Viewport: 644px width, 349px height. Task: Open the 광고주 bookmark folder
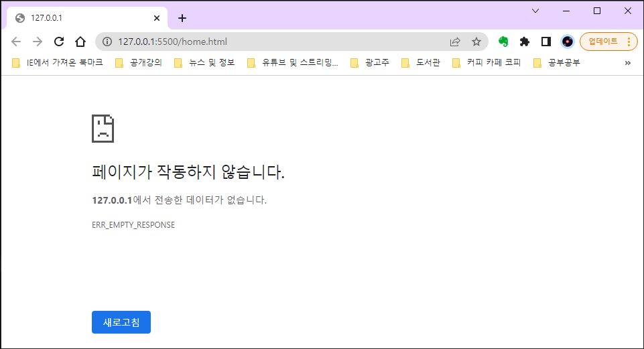[370, 63]
